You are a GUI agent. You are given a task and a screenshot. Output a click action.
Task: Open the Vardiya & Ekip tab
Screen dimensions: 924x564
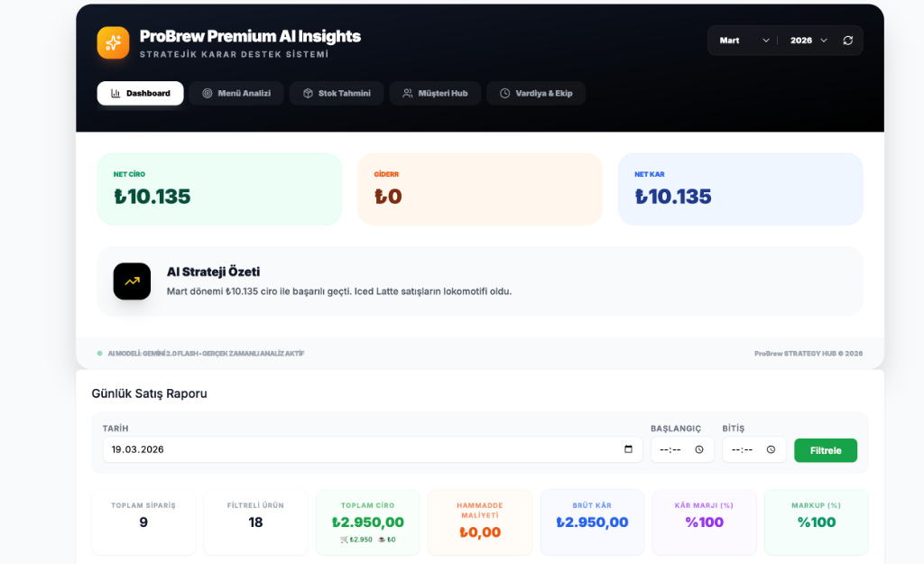536,93
